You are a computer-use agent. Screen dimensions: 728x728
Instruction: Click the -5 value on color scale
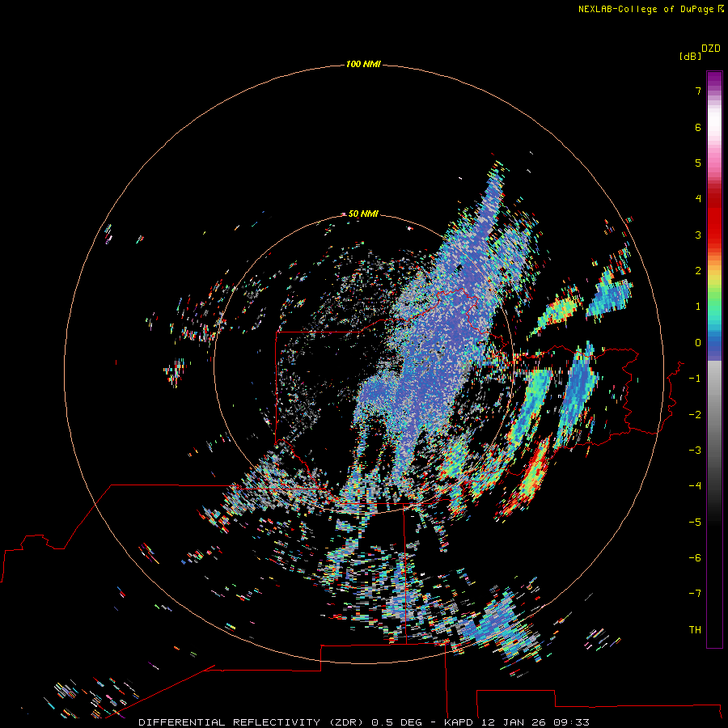tap(695, 523)
